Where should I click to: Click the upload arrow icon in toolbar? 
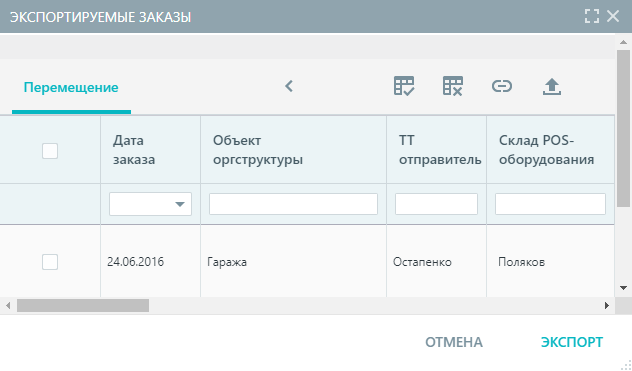(x=552, y=86)
